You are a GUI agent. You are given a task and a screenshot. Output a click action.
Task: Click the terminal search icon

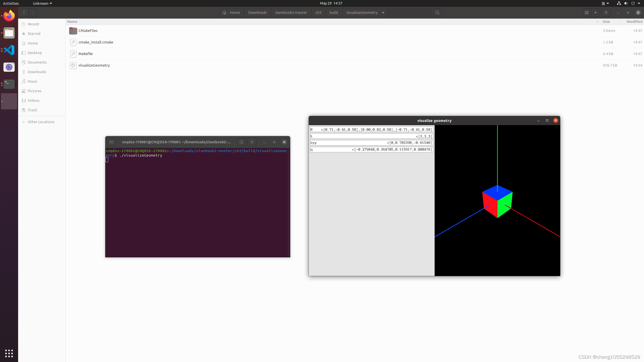coord(241,142)
